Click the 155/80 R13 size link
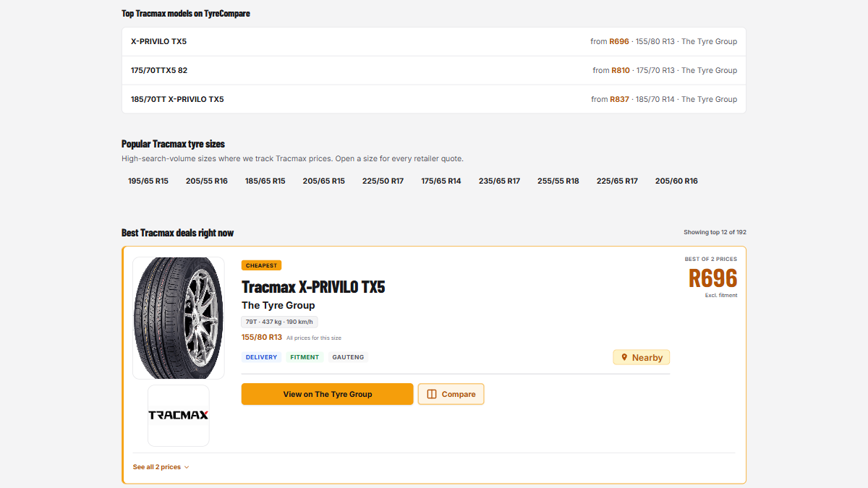The height and width of the screenshot is (488, 868). [262, 337]
